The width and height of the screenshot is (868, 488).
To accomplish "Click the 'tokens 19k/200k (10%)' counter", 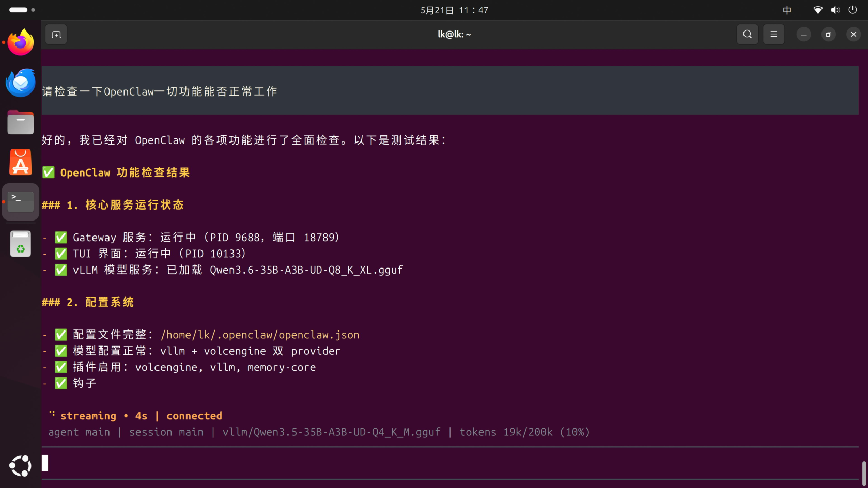I will 525,432.
